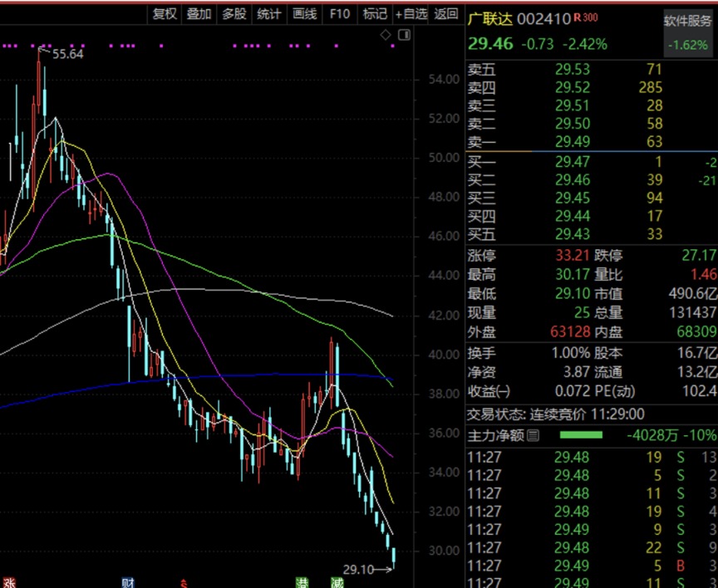Viewport: 718px width, 588px height.
Task: Click the 标记 mark button
Action: [375, 14]
